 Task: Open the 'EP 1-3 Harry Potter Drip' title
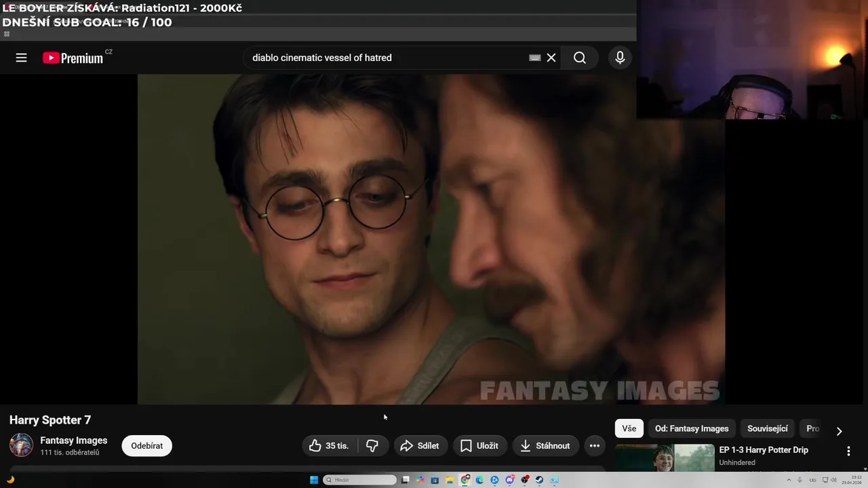[x=764, y=450]
